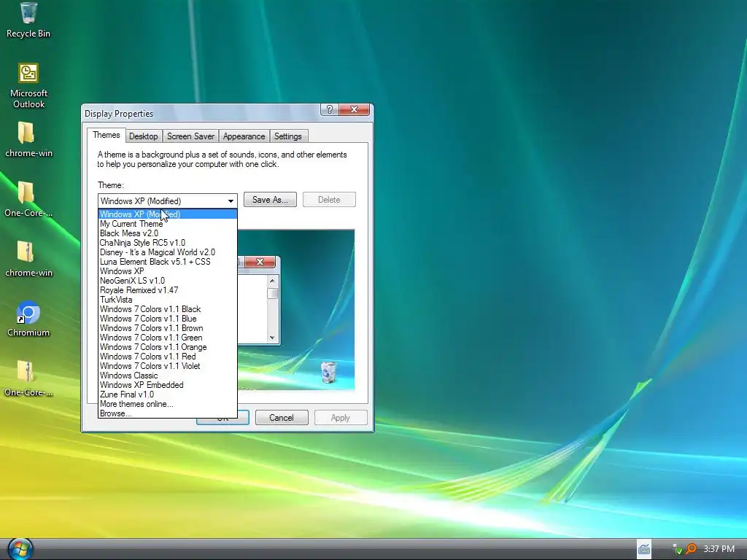Select My Current Theme in the list
747x560 pixels.
pos(168,224)
